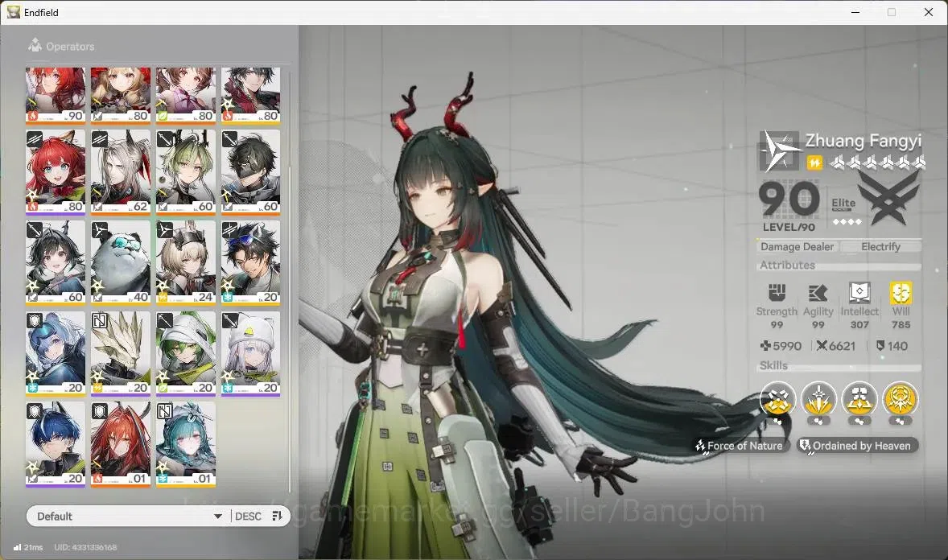Open the Ordained by Heaven talent

coord(858,446)
